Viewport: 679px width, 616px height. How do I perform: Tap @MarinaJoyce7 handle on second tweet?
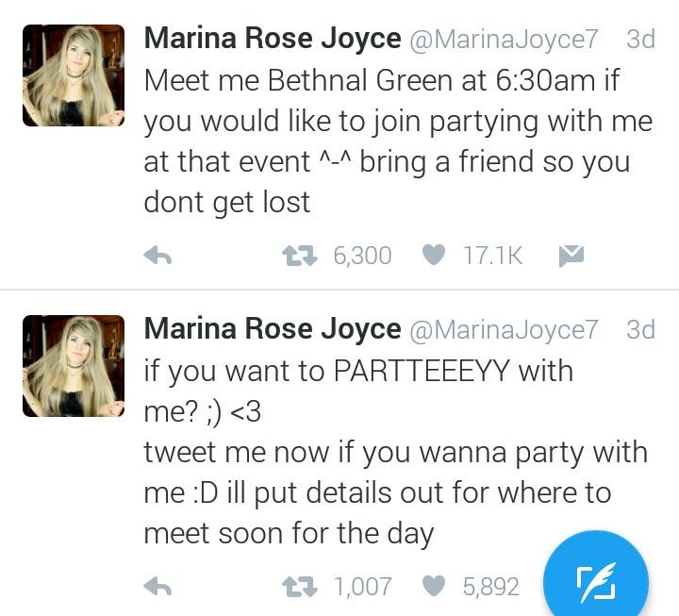[x=505, y=329]
